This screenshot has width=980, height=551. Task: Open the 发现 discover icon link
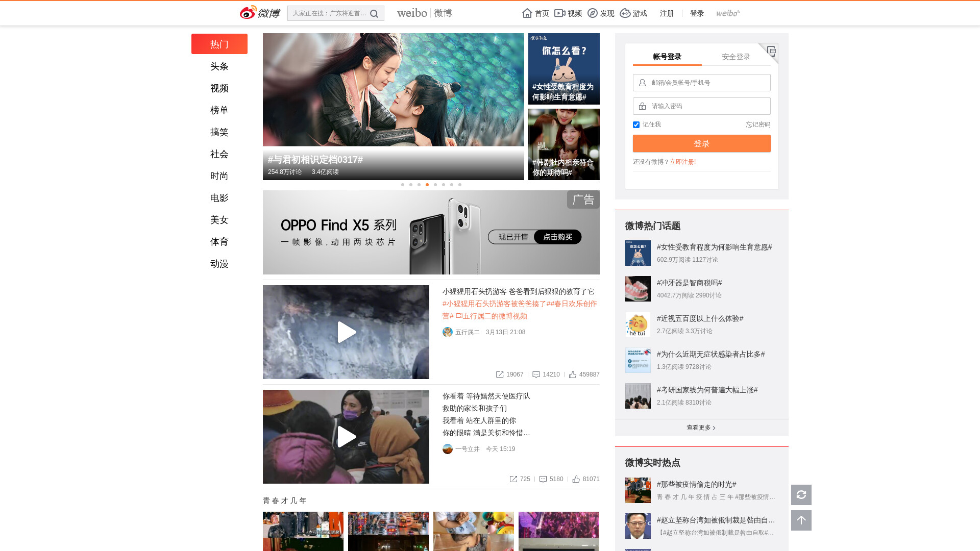(x=601, y=13)
